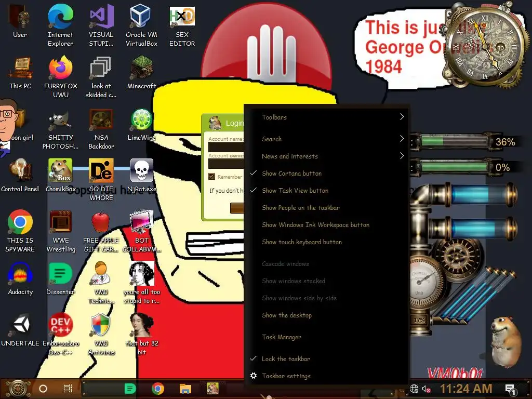Uncheck Show Task View button

[x=327, y=191]
